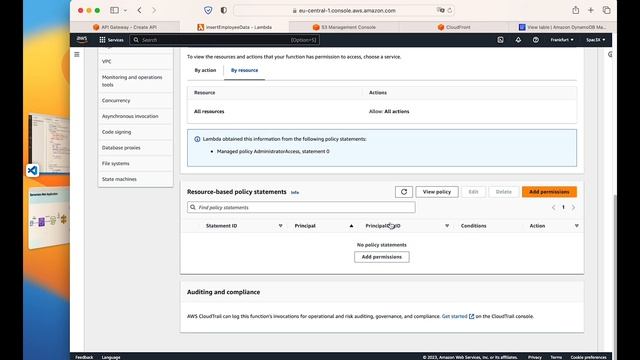Screen dimensions: 640x360
Task: Open the code editor window thumbnail in Stage Manager
Action: [x=48, y=143]
